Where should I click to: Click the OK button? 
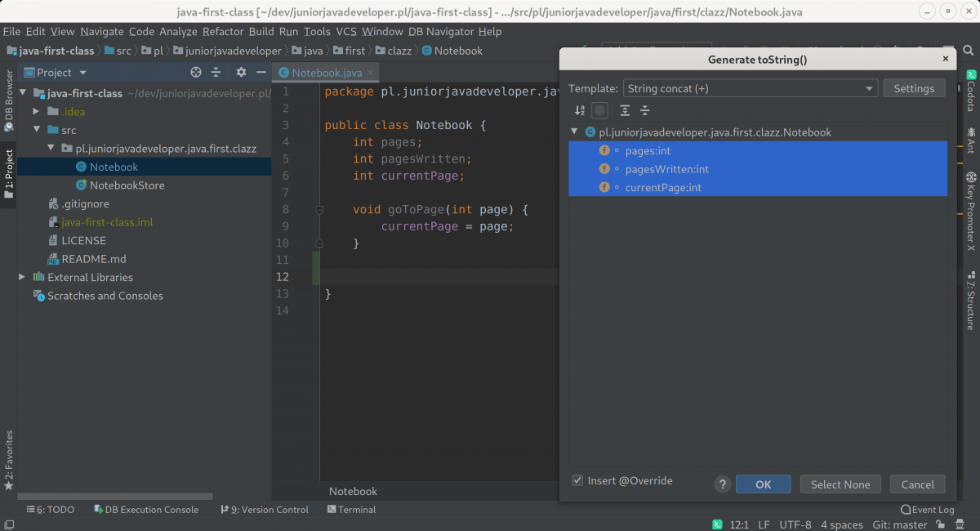(x=763, y=484)
